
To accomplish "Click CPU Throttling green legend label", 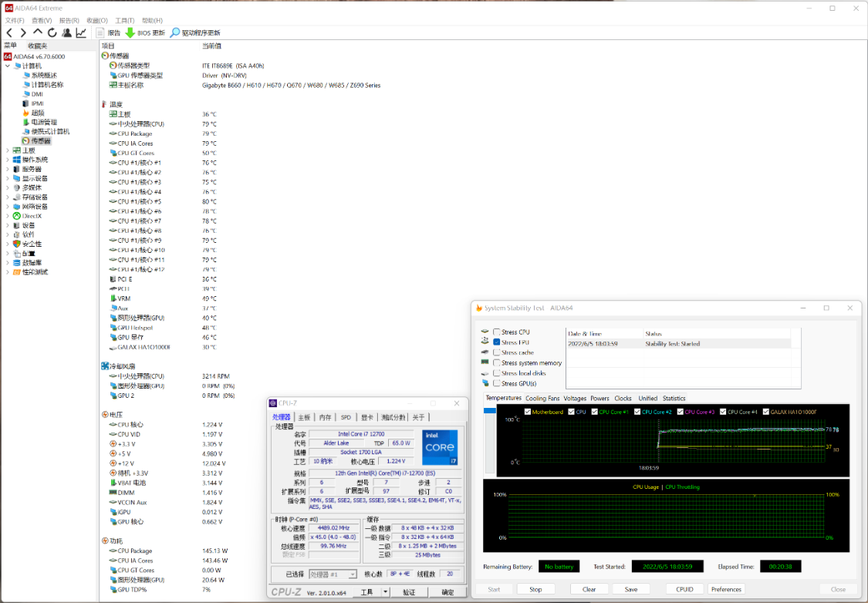I will [x=682, y=487].
